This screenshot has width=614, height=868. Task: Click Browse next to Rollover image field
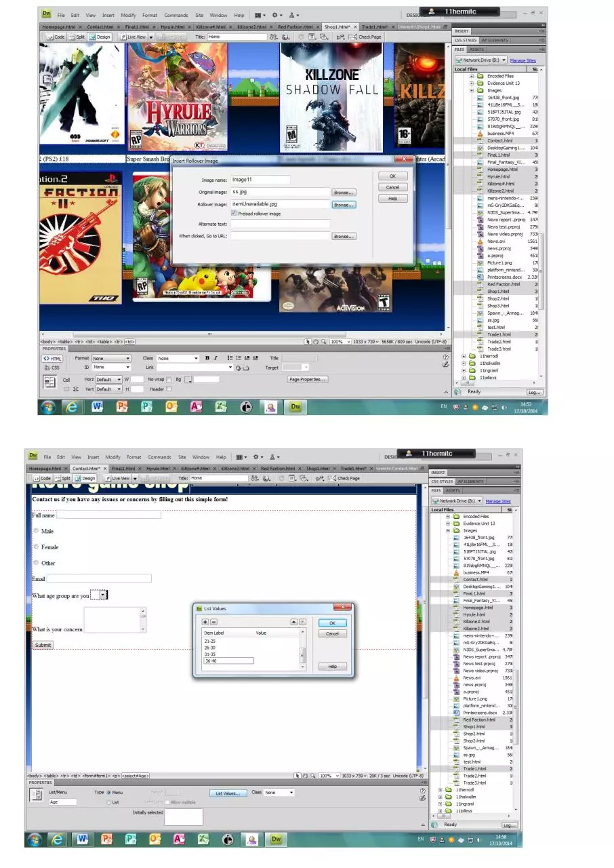pos(344,204)
